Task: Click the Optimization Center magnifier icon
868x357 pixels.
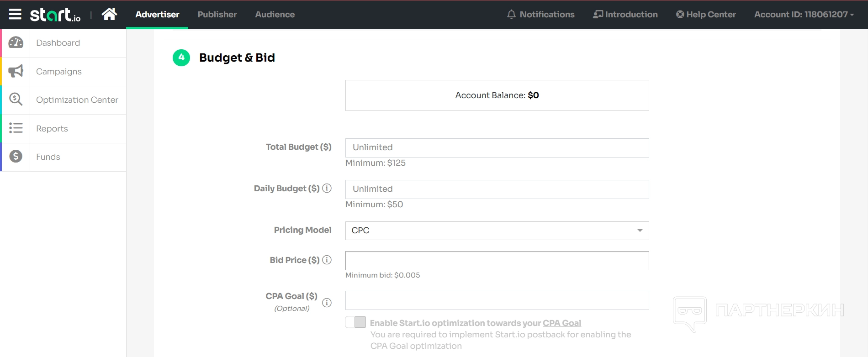Action: pyautogui.click(x=16, y=100)
